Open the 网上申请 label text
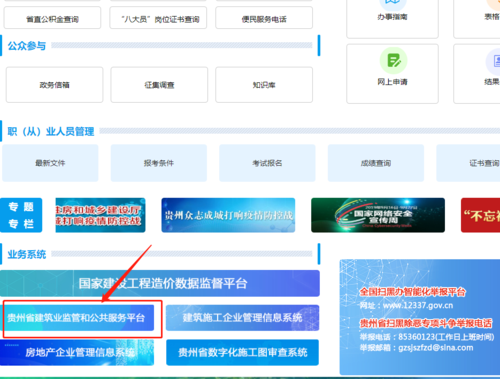This screenshot has height=379, width=500. pos(392,82)
